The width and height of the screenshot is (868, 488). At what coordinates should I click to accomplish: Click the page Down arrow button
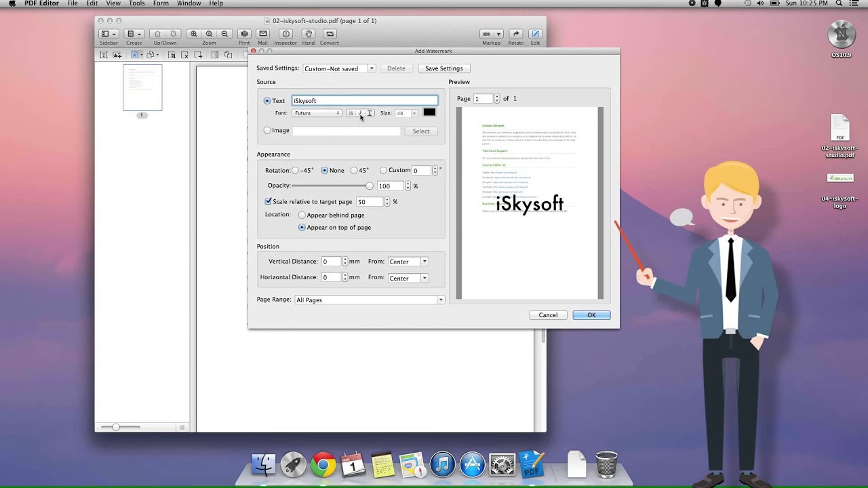click(173, 34)
